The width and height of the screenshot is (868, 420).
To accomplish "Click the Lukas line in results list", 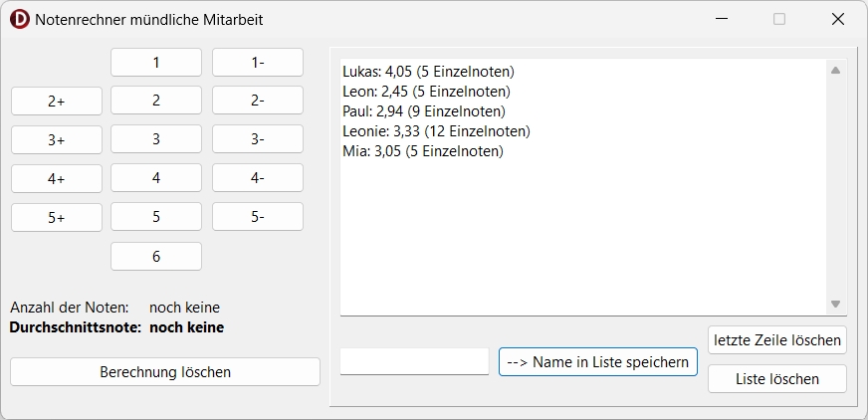I will point(428,72).
